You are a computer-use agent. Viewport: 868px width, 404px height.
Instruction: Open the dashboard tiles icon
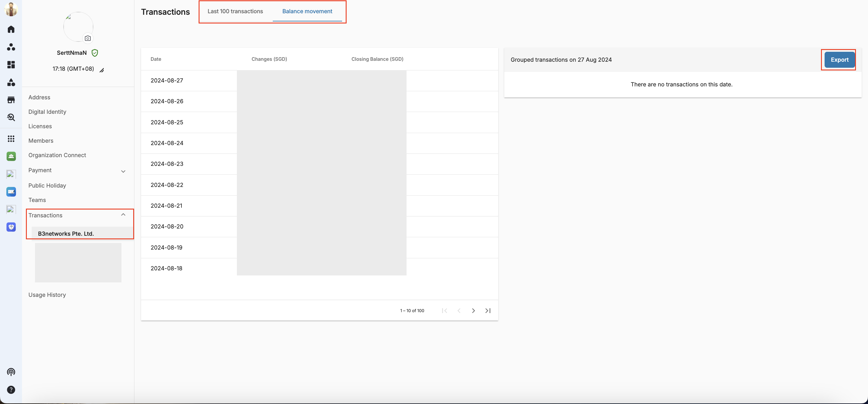(11, 65)
